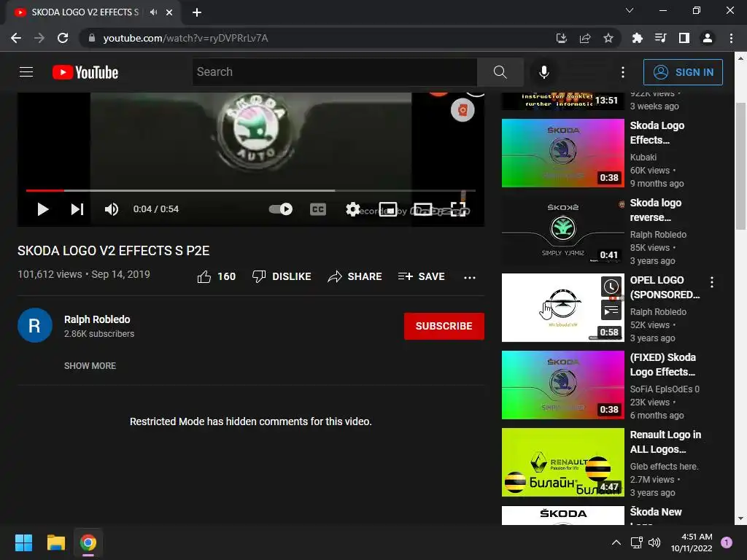Open Chrome three-dot menu
The height and width of the screenshot is (560, 747).
[x=731, y=38]
